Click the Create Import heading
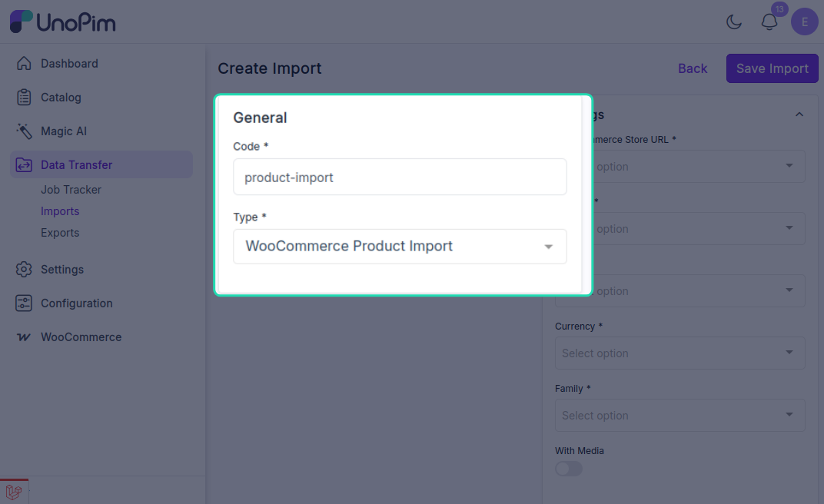This screenshot has width=824, height=504. 270,68
